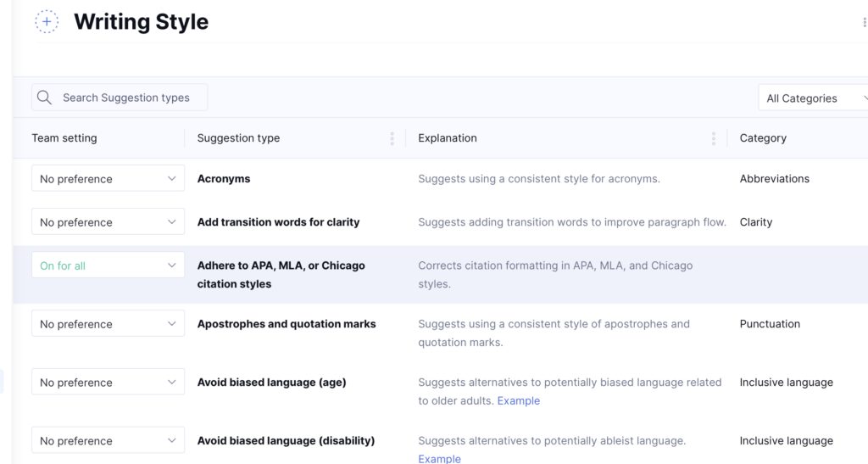Open Suggestion type column options menu
The height and width of the screenshot is (464, 868).
pyautogui.click(x=392, y=138)
